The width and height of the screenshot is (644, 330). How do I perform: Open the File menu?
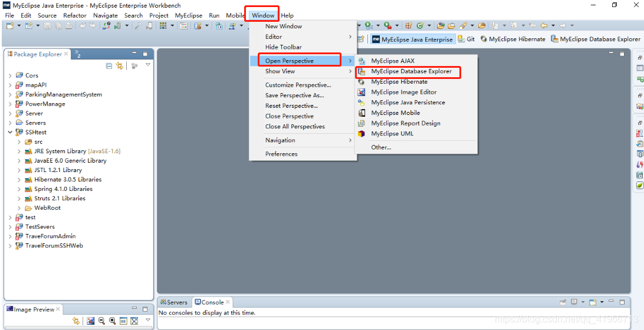9,15
